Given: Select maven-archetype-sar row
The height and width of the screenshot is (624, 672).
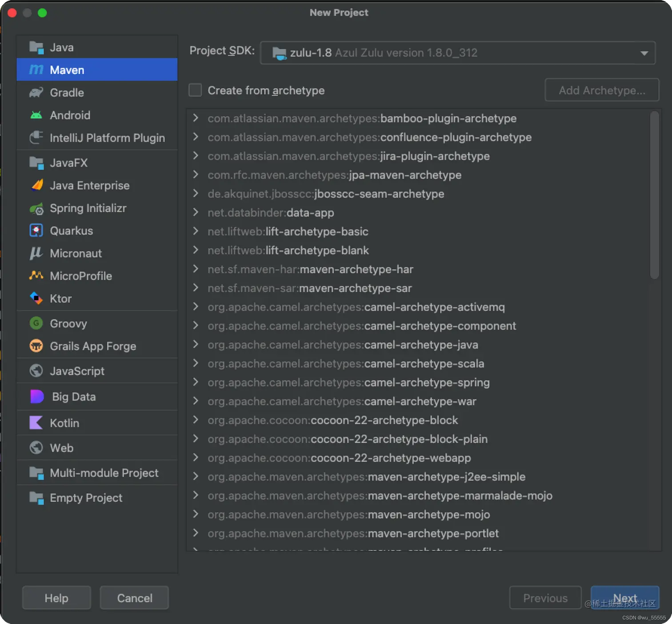Looking at the screenshot, I should coord(418,288).
